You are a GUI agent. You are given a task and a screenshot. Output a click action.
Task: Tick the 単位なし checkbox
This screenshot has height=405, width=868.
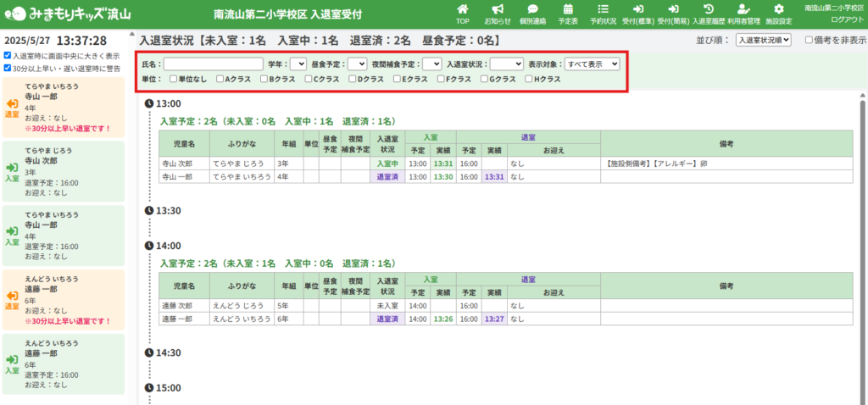pyautogui.click(x=173, y=79)
